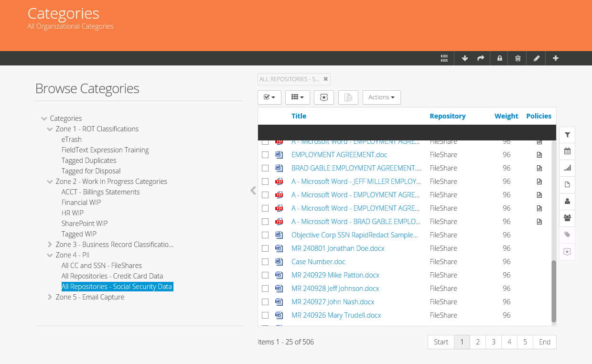Click the lock icon in dark toolbar
The image size is (592, 364).
[500, 58]
